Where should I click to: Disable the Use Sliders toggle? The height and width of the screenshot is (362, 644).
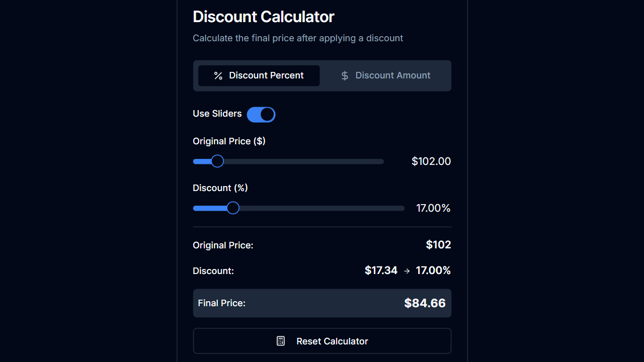pos(261,114)
